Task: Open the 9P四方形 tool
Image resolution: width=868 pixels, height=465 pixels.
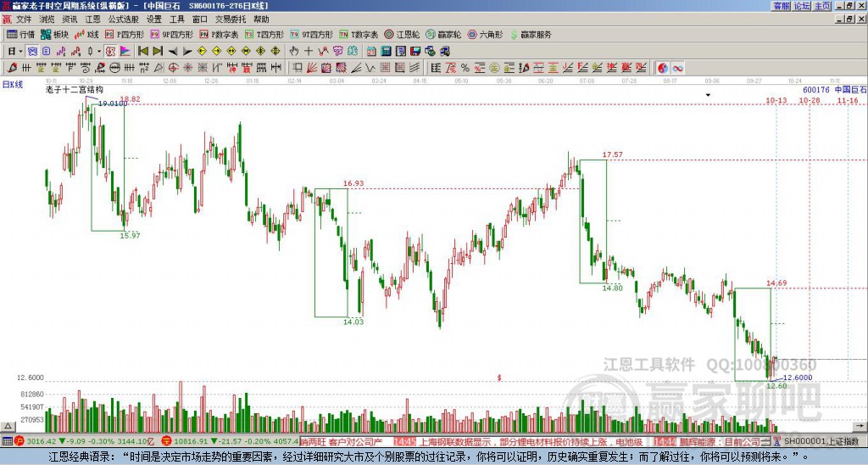Action: [171, 34]
